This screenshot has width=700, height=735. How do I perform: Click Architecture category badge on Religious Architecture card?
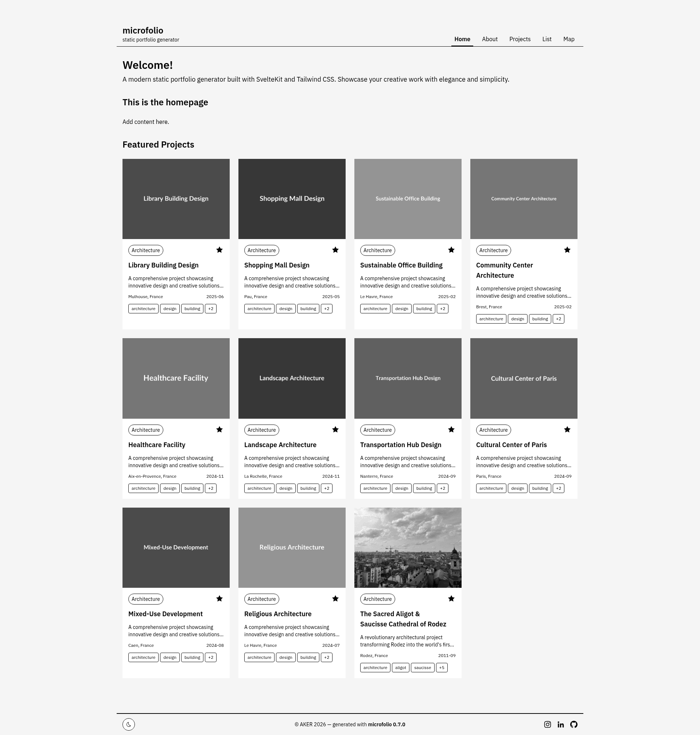261,599
